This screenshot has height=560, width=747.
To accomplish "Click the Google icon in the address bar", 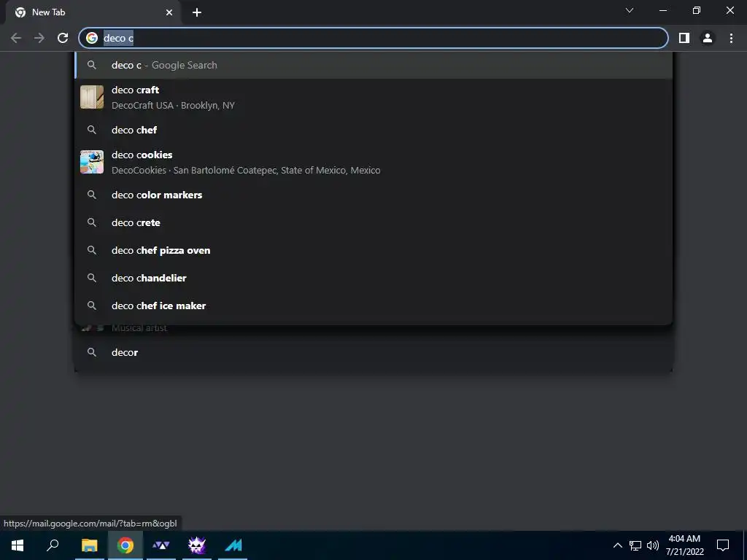I will pyautogui.click(x=92, y=38).
